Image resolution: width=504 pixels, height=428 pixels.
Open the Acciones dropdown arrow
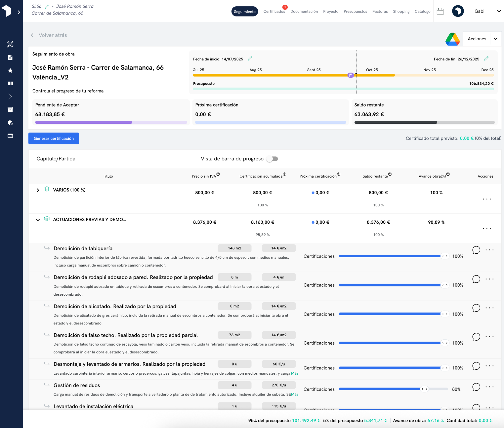pos(496,39)
